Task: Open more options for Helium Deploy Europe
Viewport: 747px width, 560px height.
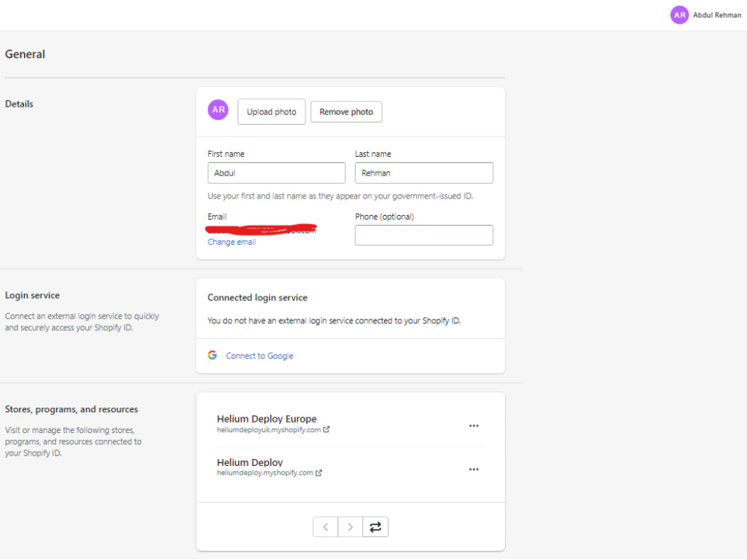Action: [474, 426]
